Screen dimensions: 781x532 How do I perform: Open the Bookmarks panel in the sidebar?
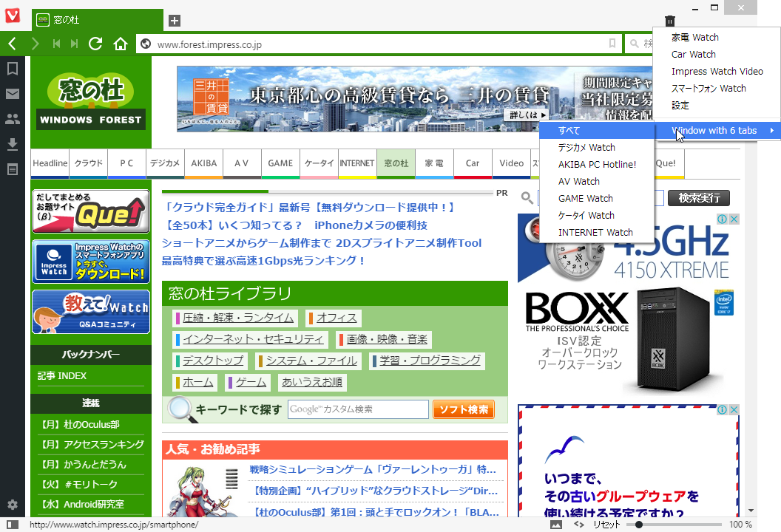point(12,69)
